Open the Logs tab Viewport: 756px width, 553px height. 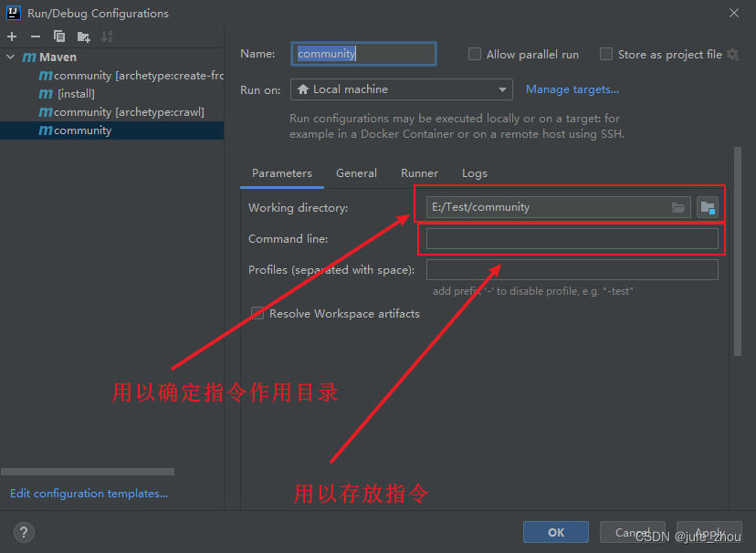coord(475,173)
